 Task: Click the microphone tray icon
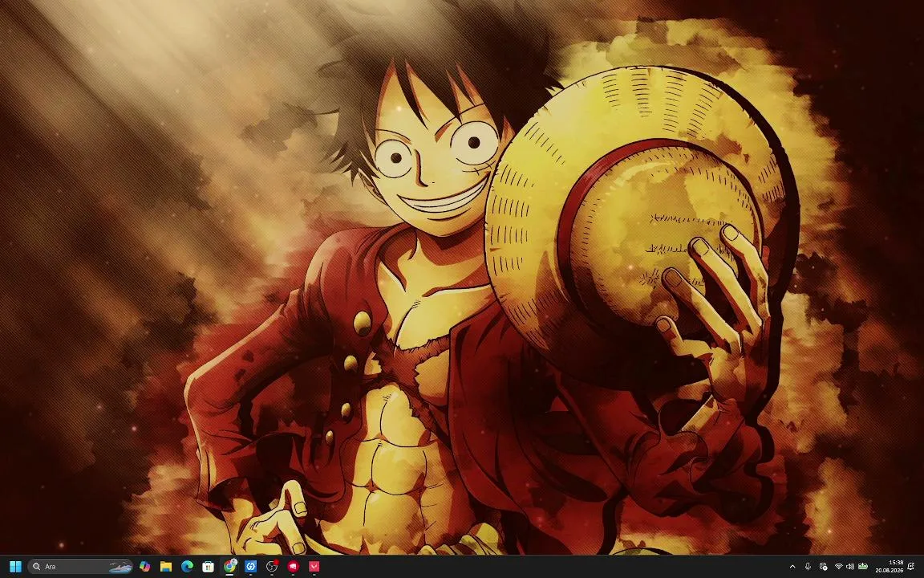pos(808,567)
